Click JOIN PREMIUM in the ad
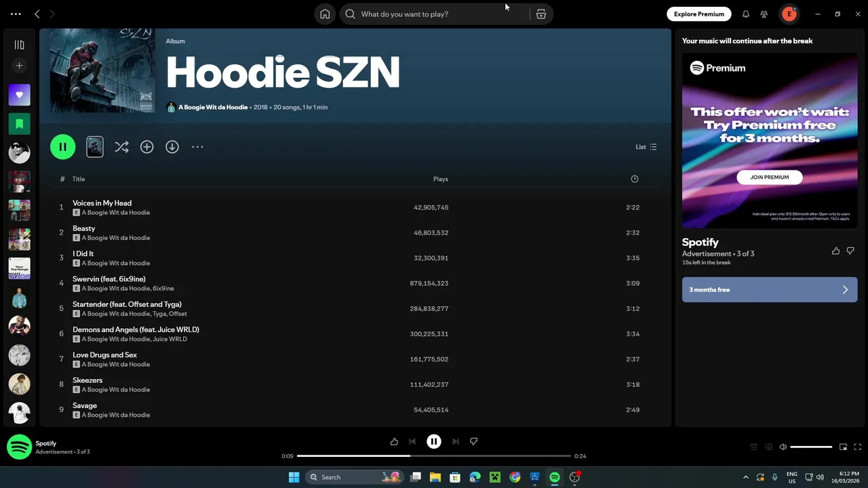The height and width of the screenshot is (488, 868). (769, 177)
